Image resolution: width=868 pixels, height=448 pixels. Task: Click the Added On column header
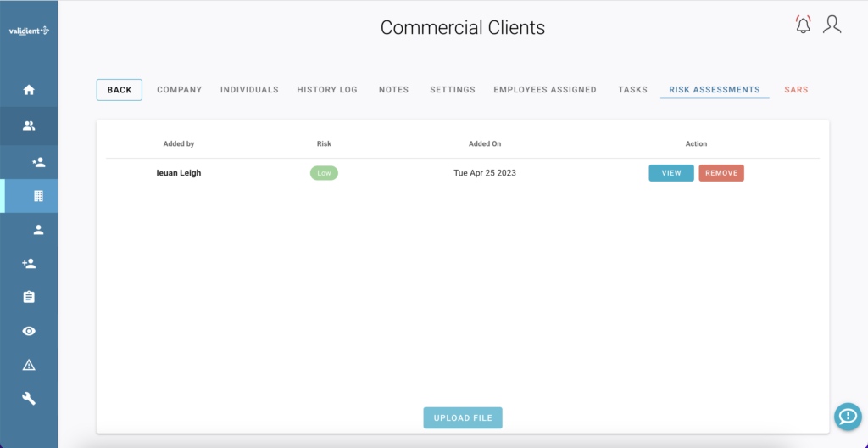coord(485,143)
